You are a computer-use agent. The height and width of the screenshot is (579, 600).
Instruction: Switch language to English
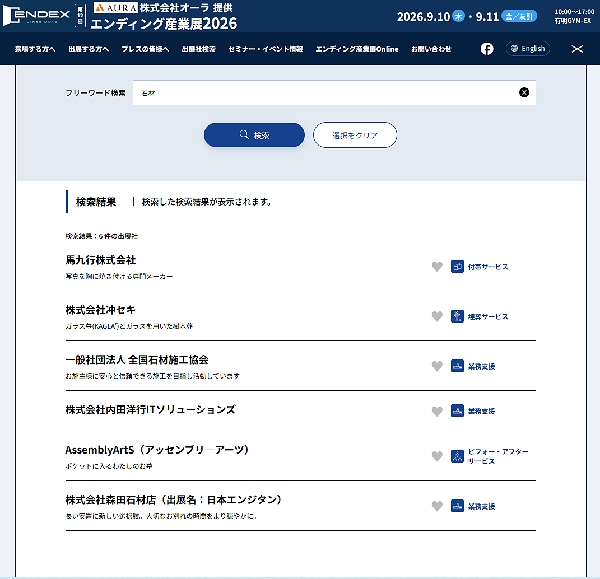click(528, 49)
